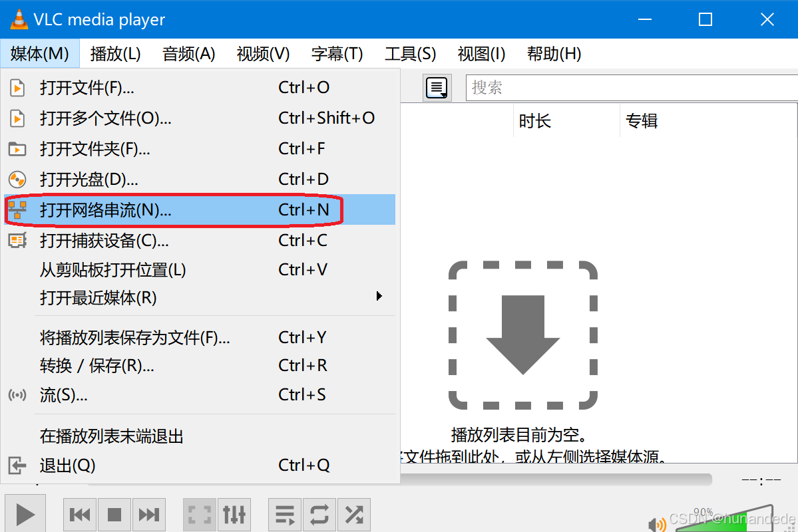Click the Open Multiple Files icon

point(17,118)
